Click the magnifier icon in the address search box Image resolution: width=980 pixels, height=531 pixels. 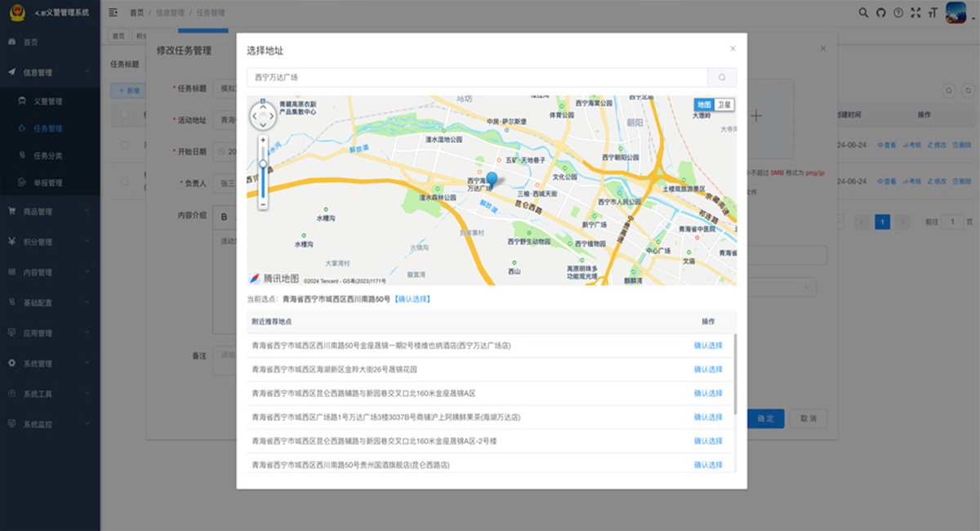point(722,77)
